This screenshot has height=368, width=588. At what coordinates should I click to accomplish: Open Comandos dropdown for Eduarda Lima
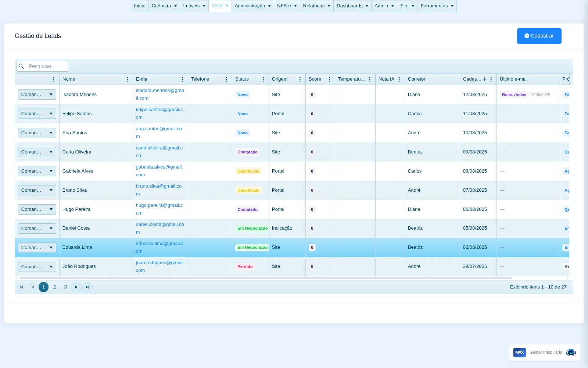[x=37, y=248]
